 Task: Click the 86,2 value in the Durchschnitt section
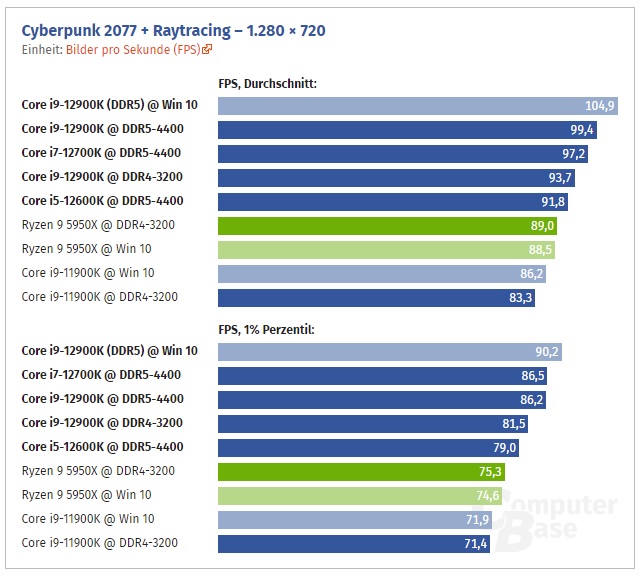pyautogui.click(x=531, y=274)
